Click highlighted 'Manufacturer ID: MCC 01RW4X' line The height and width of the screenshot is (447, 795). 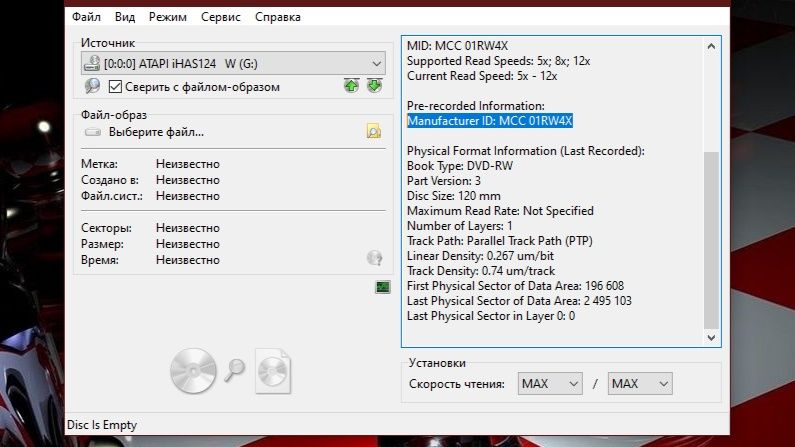tap(490, 121)
